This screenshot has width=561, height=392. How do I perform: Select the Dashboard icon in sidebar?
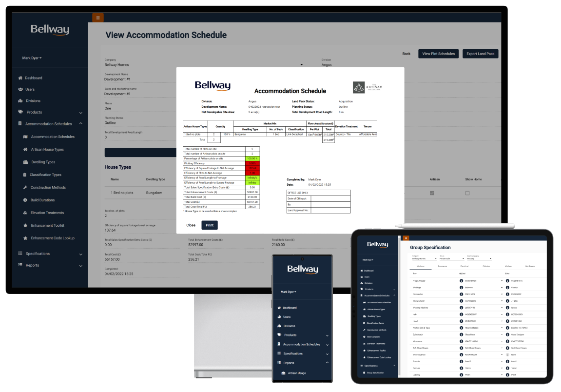click(x=19, y=78)
